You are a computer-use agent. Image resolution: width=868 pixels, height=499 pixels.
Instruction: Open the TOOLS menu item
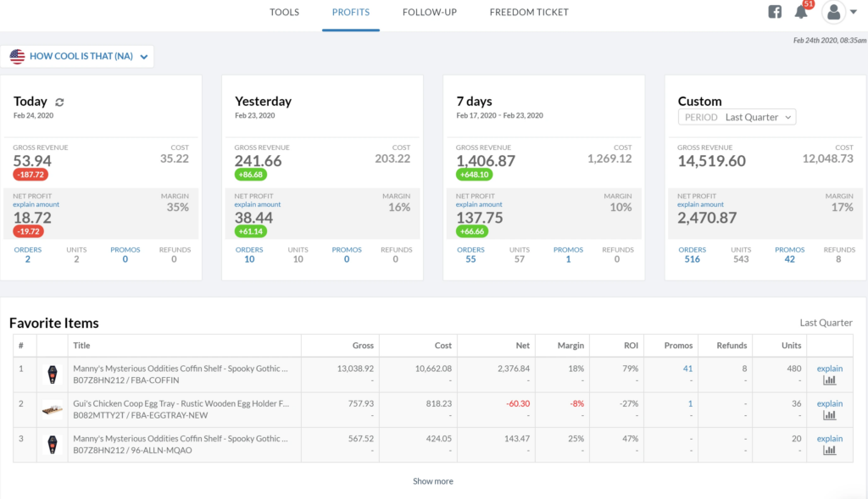tap(284, 12)
